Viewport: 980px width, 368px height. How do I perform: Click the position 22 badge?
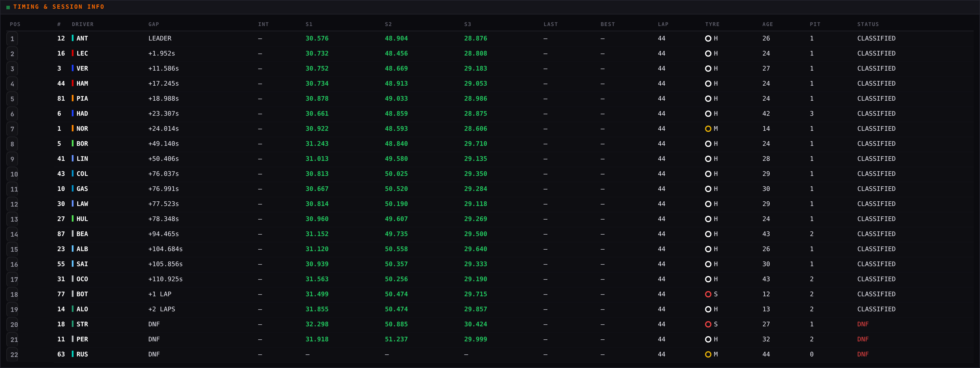click(x=12, y=355)
